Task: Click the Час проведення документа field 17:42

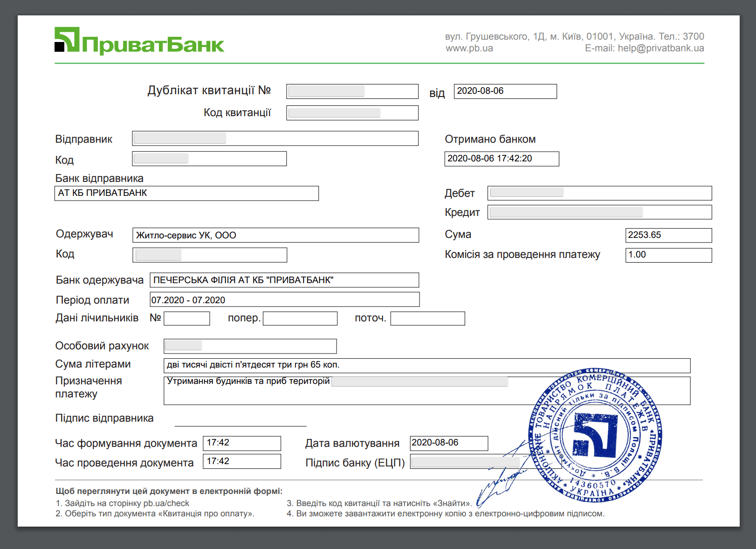Action: click(x=242, y=461)
